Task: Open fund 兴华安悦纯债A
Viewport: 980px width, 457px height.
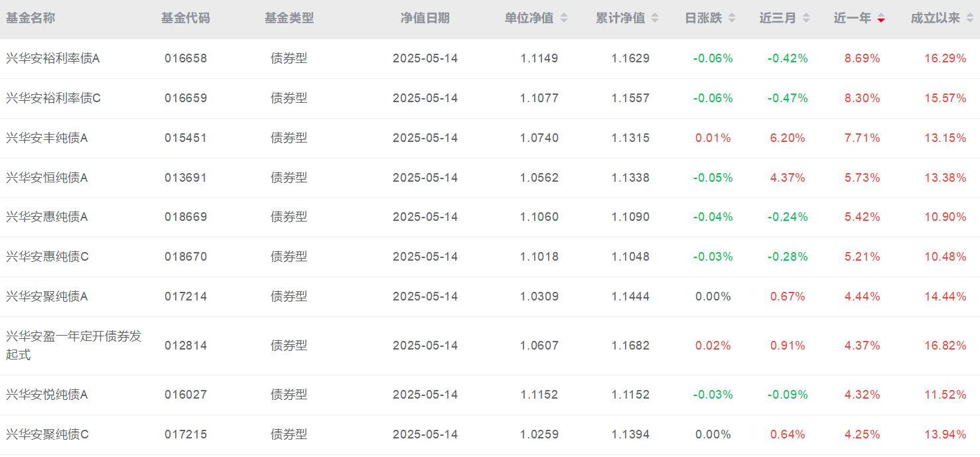Action: point(47,395)
